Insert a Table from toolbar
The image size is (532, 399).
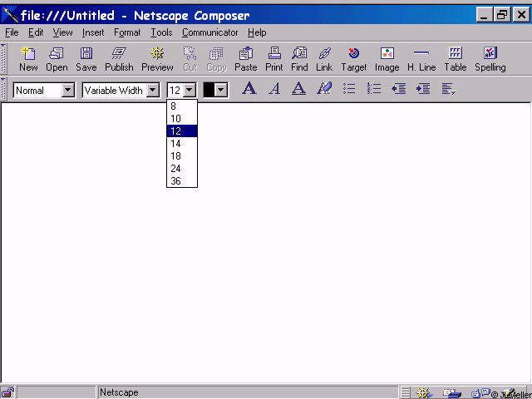click(456, 59)
